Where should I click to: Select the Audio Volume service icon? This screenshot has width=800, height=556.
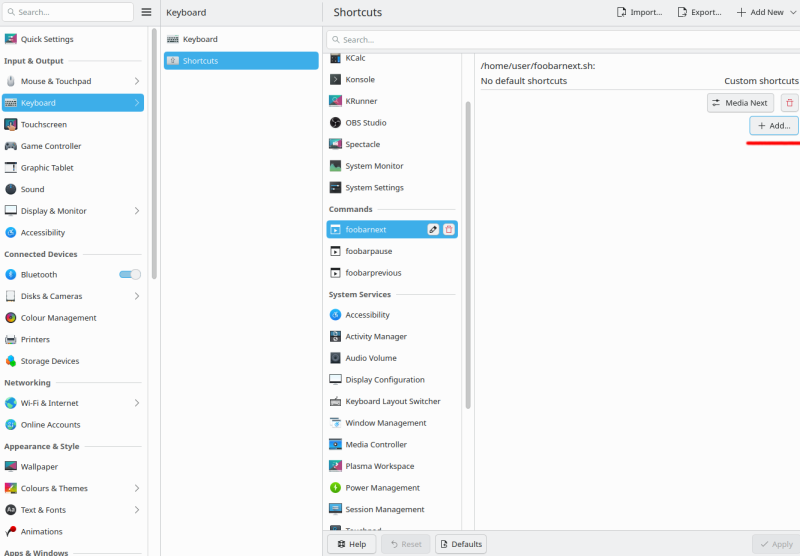pos(335,358)
